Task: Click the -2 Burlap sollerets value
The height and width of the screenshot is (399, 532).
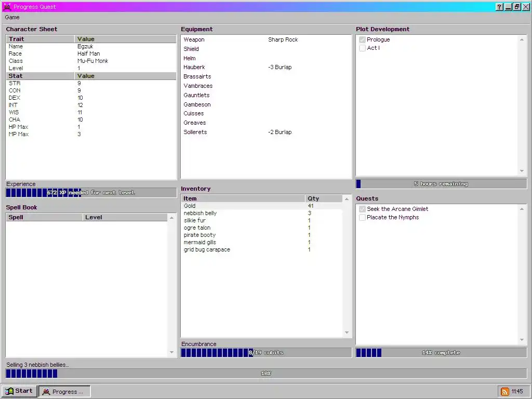Action: click(x=280, y=132)
